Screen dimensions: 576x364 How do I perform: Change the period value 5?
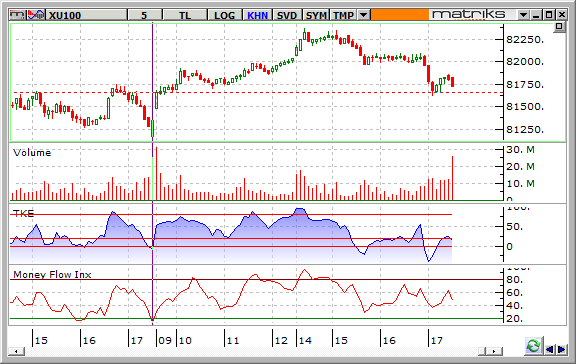(144, 15)
